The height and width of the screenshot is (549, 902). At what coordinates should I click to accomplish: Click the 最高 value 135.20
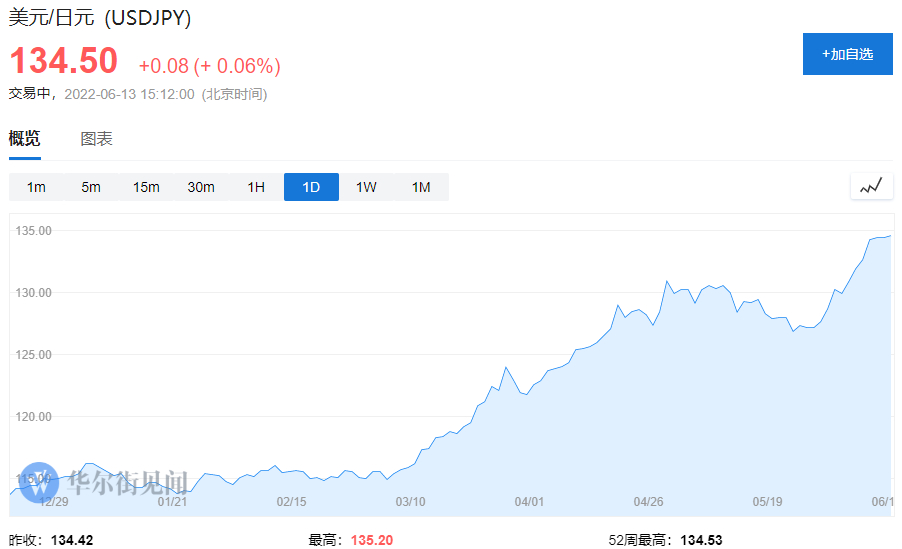pos(372,540)
